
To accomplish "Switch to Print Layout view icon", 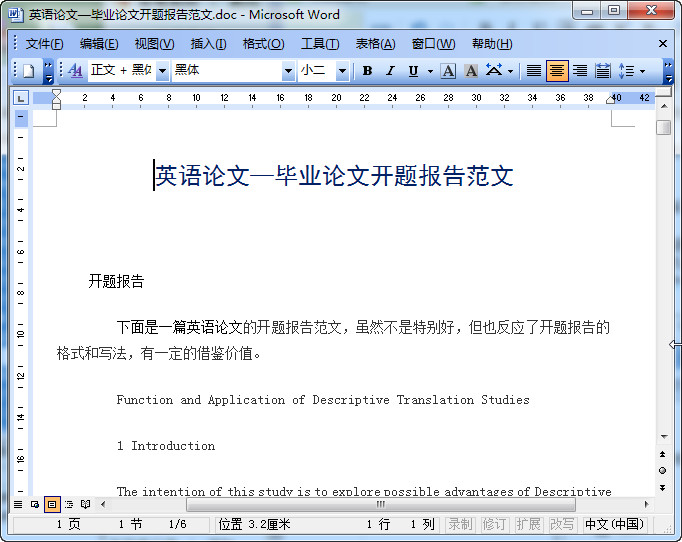I will click(x=52, y=504).
